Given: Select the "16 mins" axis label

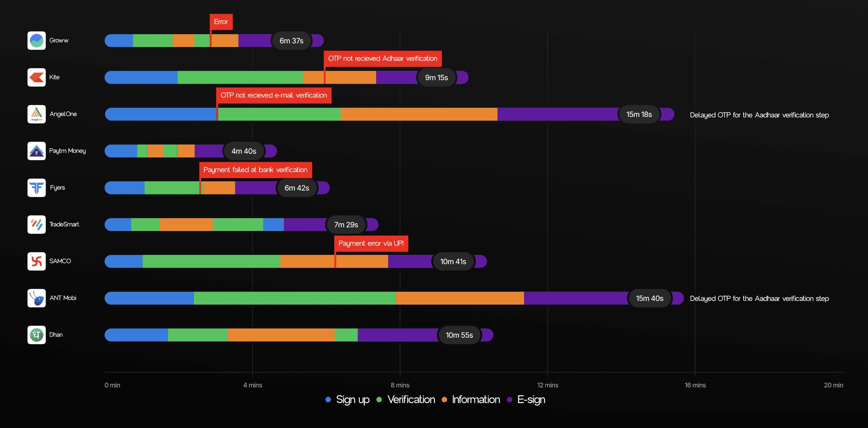Looking at the screenshot, I should click(695, 385).
